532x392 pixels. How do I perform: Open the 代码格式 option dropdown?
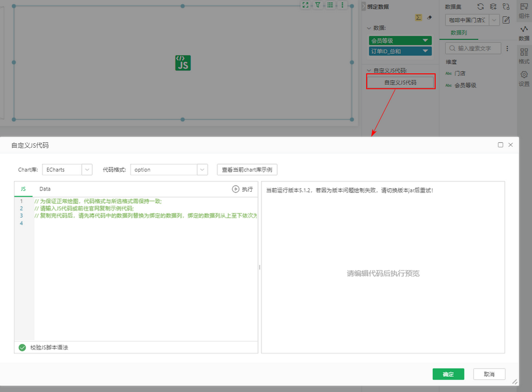pyautogui.click(x=202, y=170)
